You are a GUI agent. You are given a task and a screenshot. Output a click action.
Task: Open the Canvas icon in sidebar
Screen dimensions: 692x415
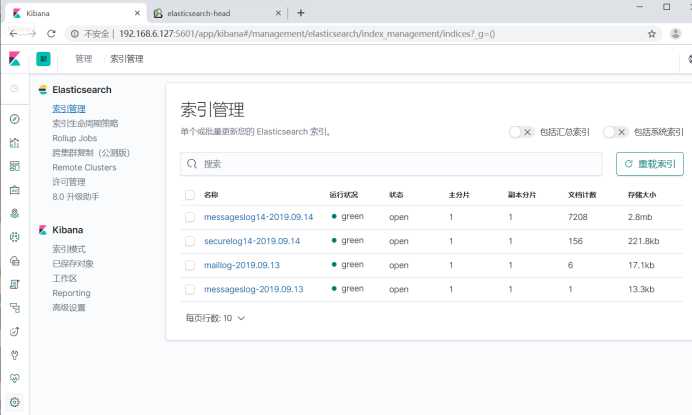[x=15, y=190]
